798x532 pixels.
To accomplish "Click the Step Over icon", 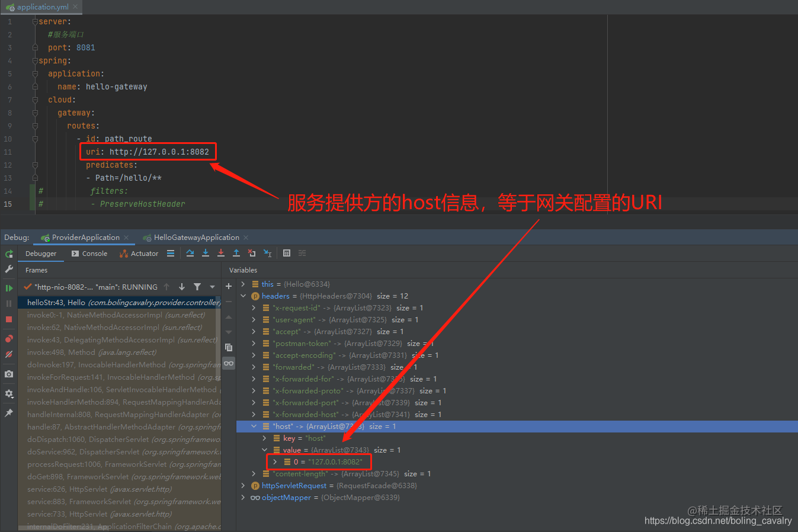I will 190,254.
